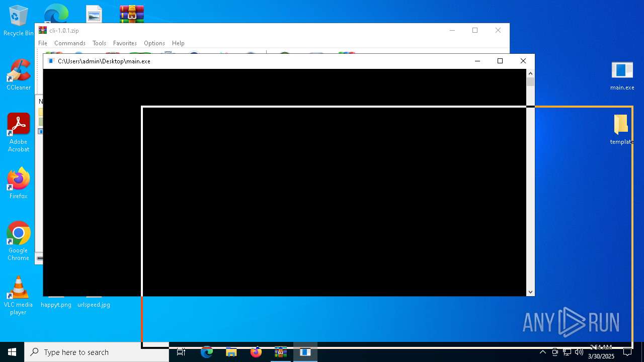Select the Firefox desktop shortcut
Screen dimensions: 644x362
click(x=18, y=183)
